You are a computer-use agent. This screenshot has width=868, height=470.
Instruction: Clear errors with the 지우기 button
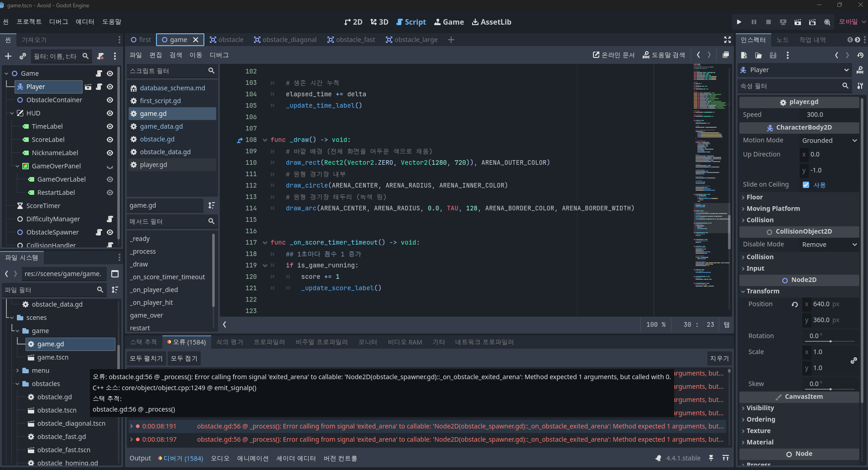pyautogui.click(x=719, y=358)
